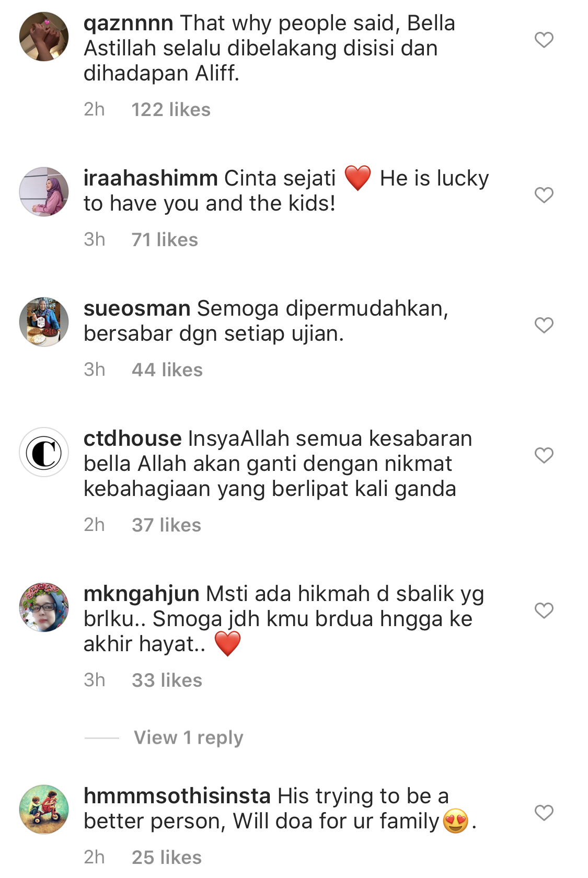View the 71 likes list
The image size is (588, 878).
point(165,240)
